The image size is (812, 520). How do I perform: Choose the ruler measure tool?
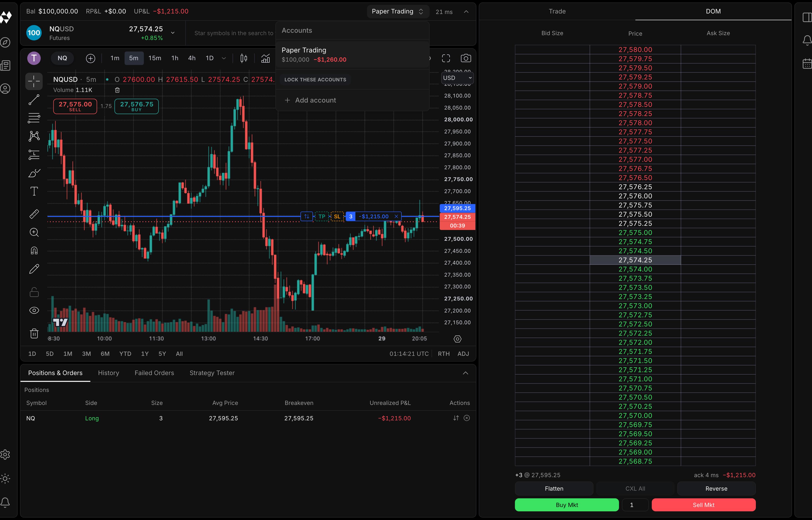pyautogui.click(x=34, y=214)
